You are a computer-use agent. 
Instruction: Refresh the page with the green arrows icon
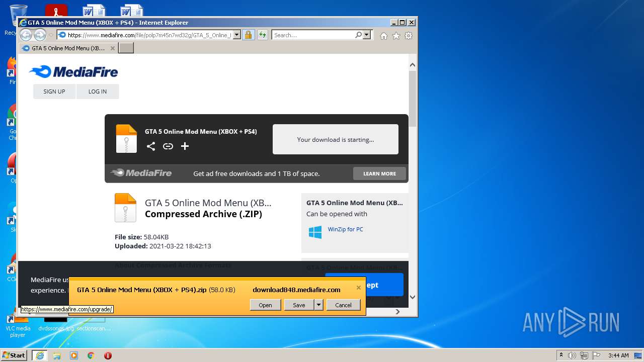(x=262, y=35)
